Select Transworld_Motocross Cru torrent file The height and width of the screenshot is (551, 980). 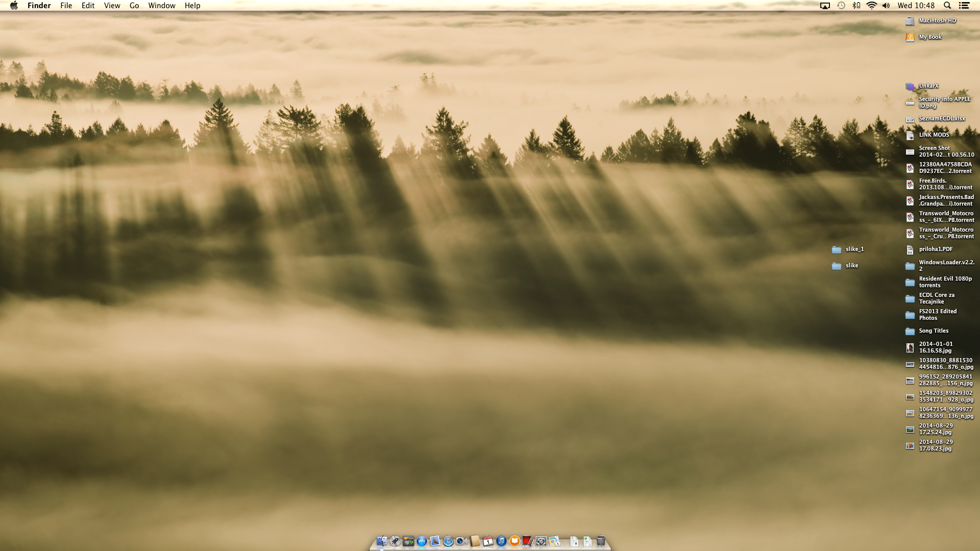click(x=940, y=233)
